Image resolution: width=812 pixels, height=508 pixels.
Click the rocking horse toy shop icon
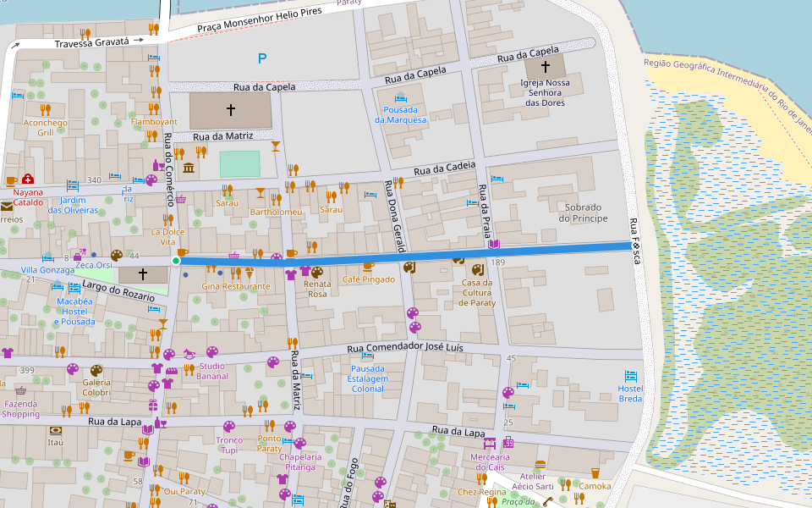(190, 352)
